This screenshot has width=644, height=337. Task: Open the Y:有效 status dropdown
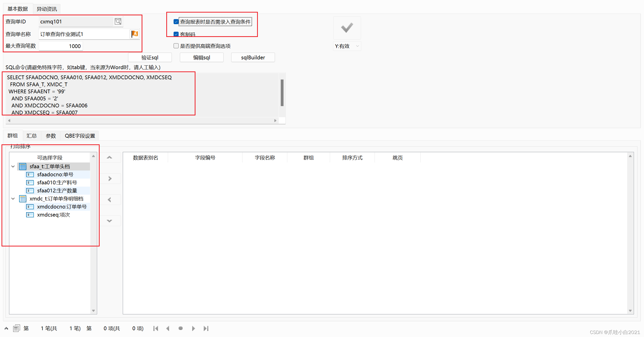click(x=347, y=46)
